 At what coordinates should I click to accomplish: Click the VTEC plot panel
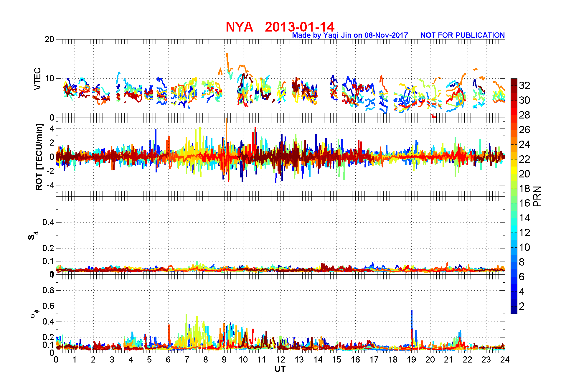pos(280,78)
